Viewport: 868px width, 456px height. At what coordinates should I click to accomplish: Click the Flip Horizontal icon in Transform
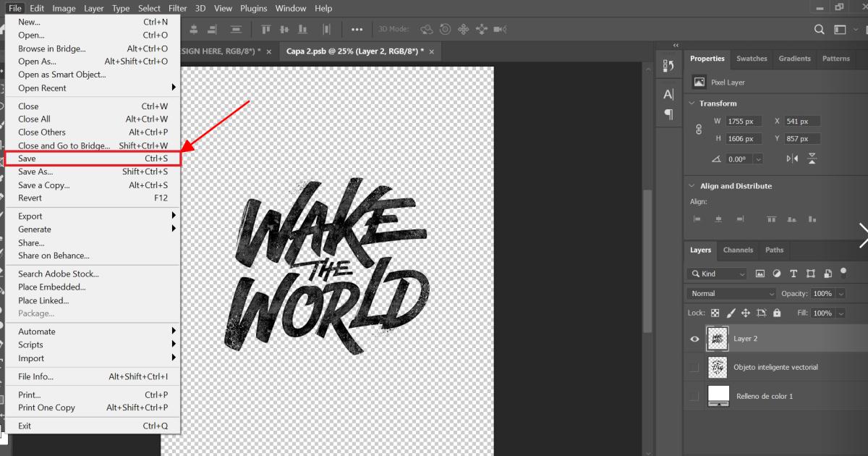pyautogui.click(x=793, y=159)
